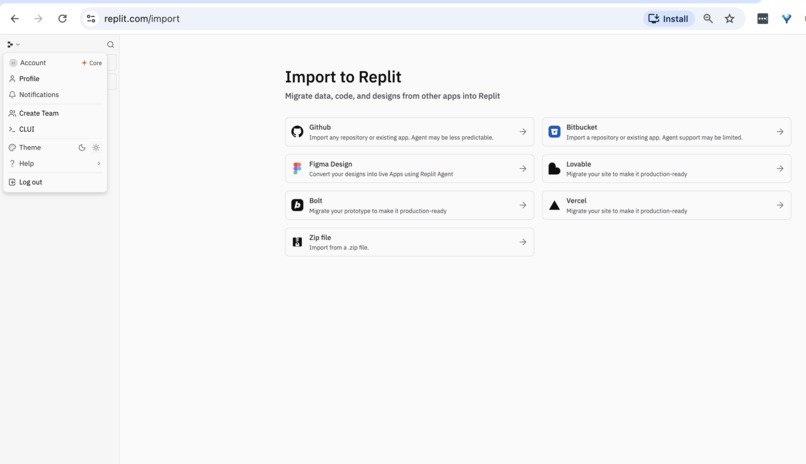Click the blue Y extension icon
Screen dimensions: 806x464
[x=786, y=18]
